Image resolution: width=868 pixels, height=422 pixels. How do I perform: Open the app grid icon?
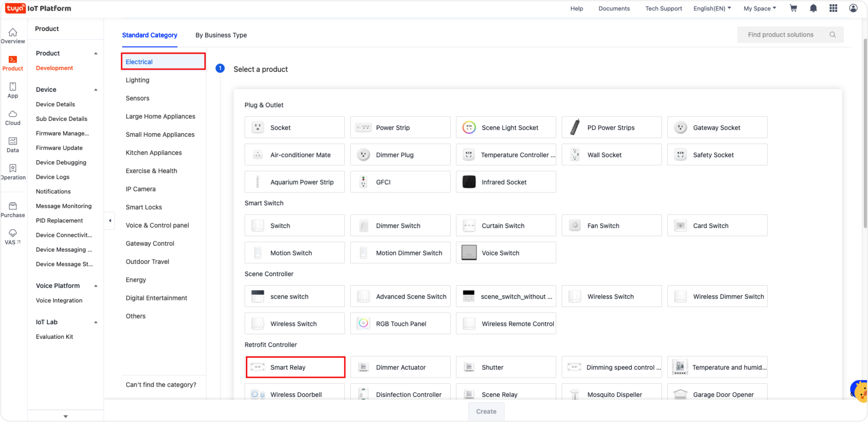[x=834, y=8]
